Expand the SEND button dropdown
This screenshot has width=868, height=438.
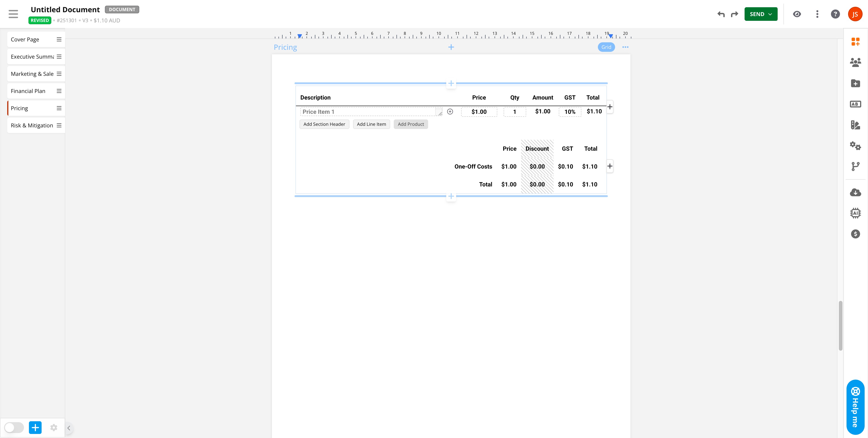click(770, 14)
